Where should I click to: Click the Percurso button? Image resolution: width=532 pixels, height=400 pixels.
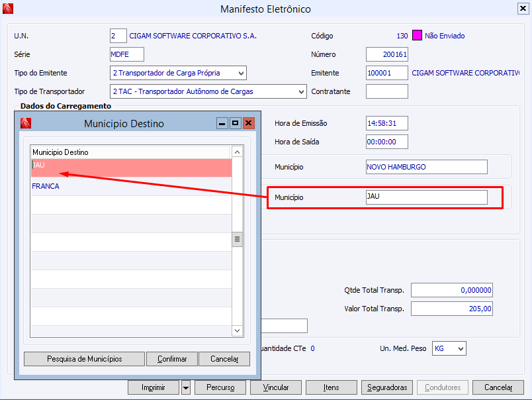220,387
